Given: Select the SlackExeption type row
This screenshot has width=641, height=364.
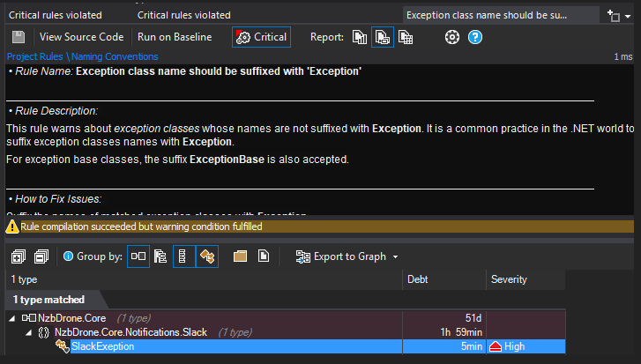Looking at the screenshot, I should 286,346.
